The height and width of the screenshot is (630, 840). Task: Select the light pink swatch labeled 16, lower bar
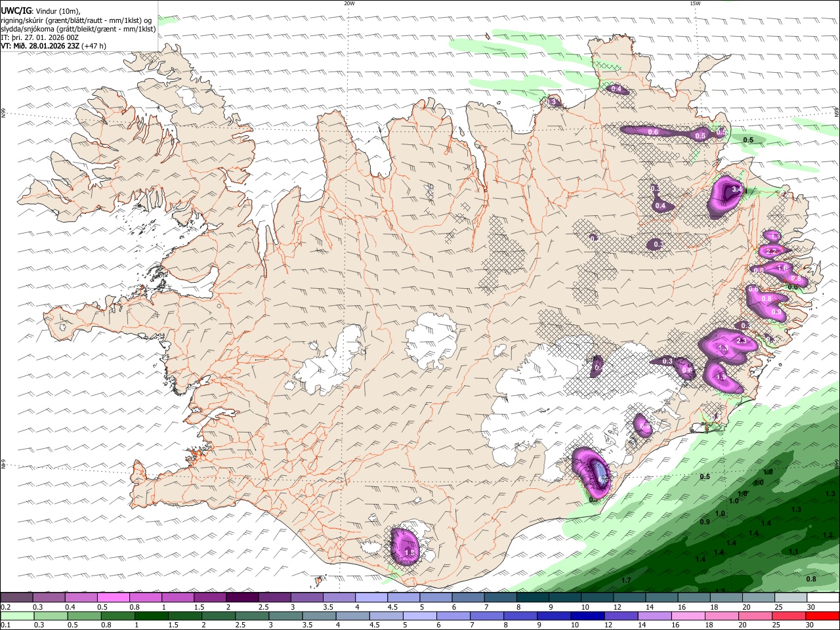[x=688, y=616]
